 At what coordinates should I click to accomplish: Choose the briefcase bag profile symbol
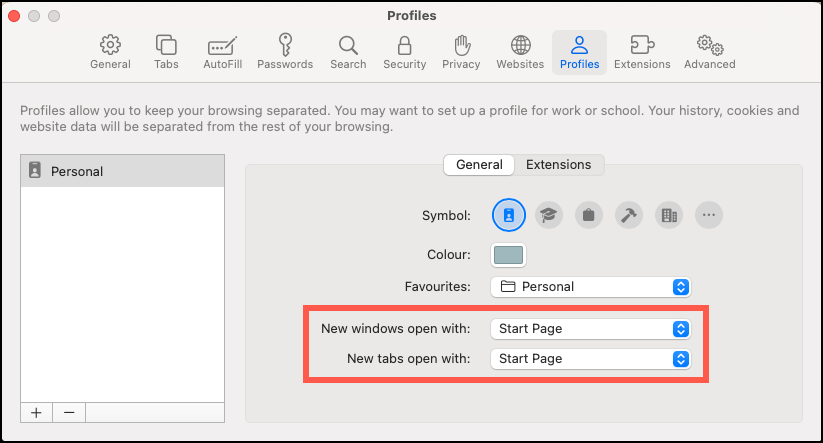pyautogui.click(x=588, y=215)
